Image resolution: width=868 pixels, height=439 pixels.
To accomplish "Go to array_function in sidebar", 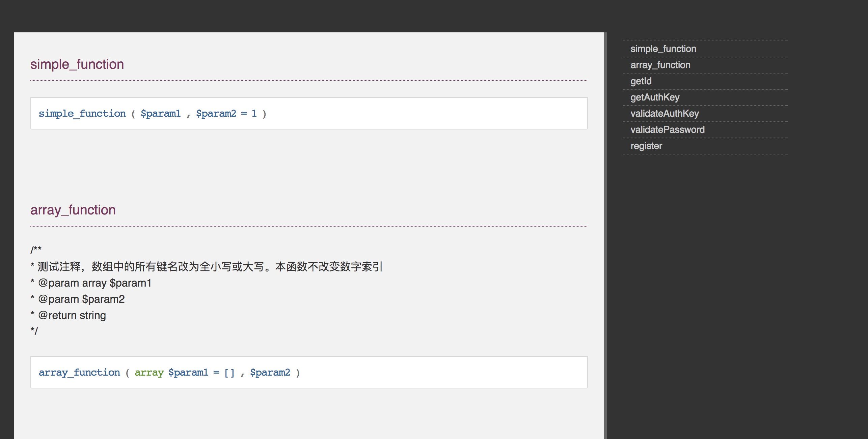I will pyautogui.click(x=660, y=65).
